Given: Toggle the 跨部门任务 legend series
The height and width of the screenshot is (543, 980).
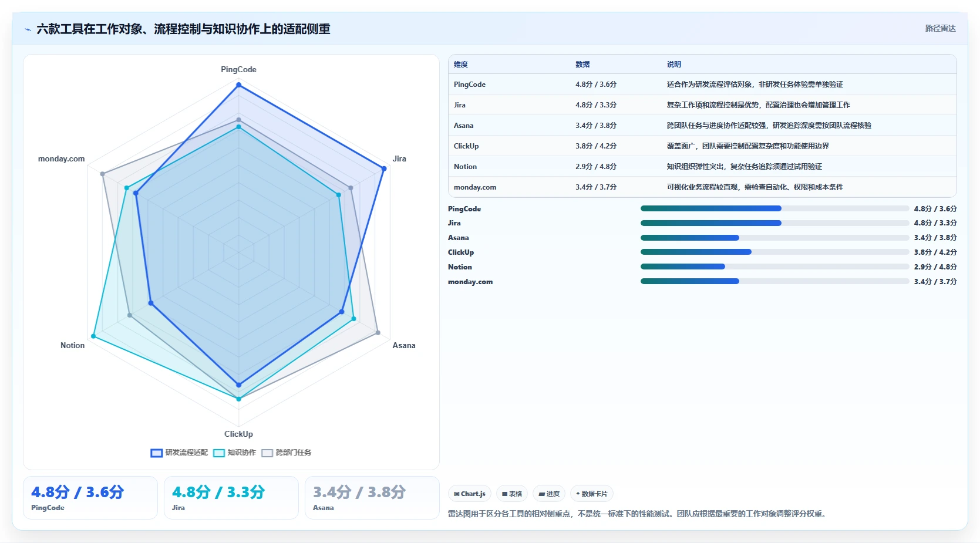Looking at the screenshot, I should (286, 453).
